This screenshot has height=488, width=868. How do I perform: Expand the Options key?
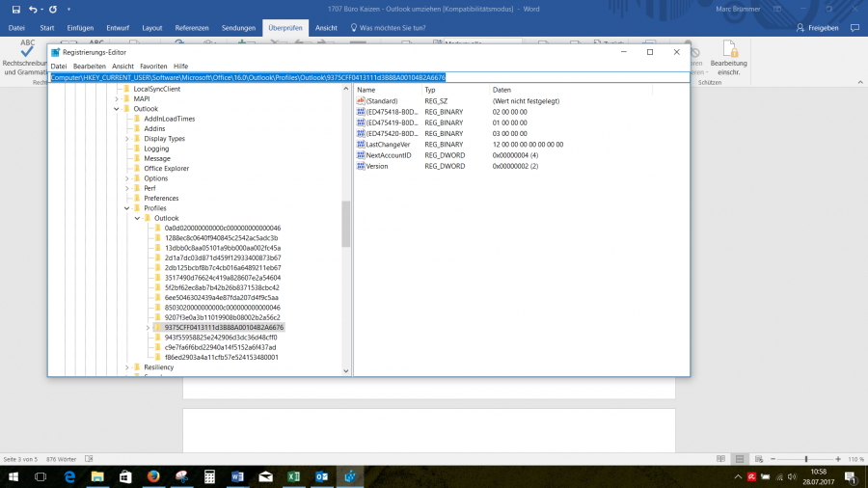[127, 178]
